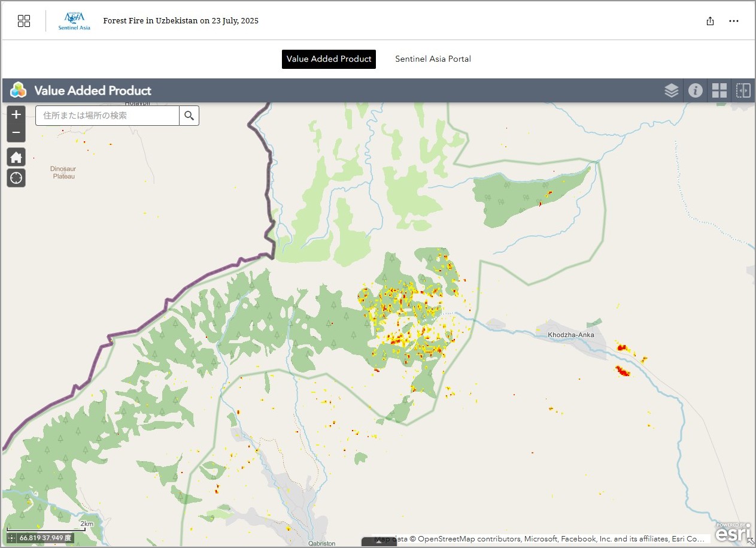This screenshot has width=756, height=548.
Task: Share this story via share icon
Action: pyautogui.click(x=710, y=21)
